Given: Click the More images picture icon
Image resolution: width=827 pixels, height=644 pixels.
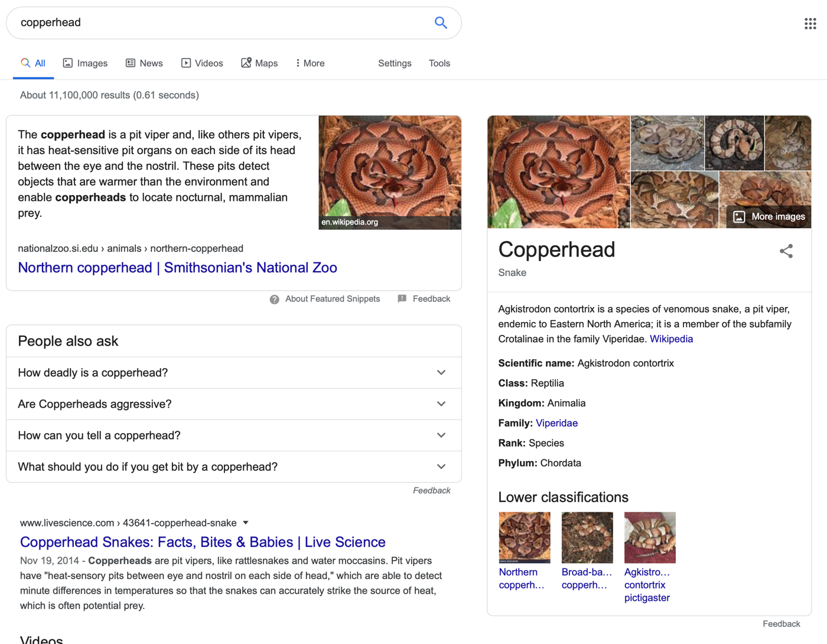Looking at the screenshot, I should 739,217.
